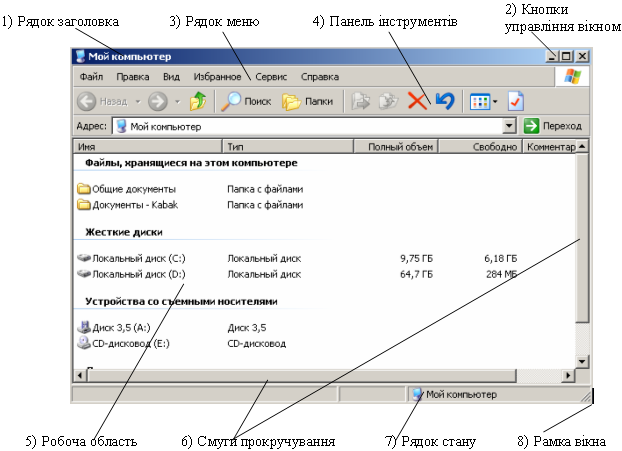Select the Диск 3,5 (A:) floppy icon
This screenshot has width=622, height=451.
(84, 327)
